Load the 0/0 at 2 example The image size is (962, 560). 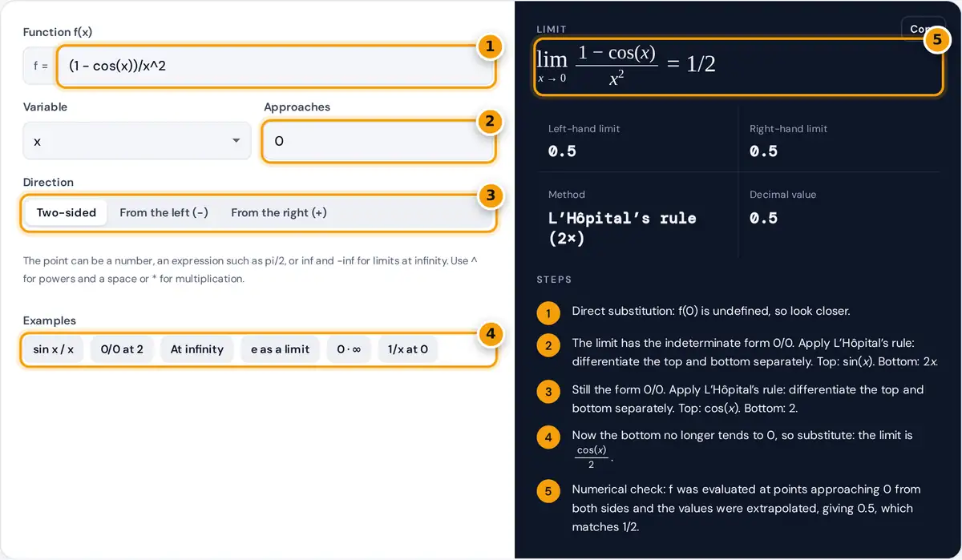(122, 349)
